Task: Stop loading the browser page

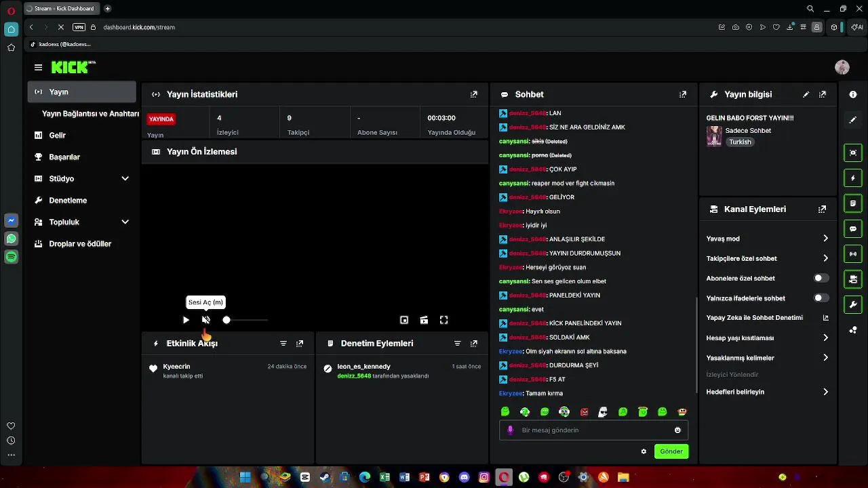Action: (x=60, y=27)
